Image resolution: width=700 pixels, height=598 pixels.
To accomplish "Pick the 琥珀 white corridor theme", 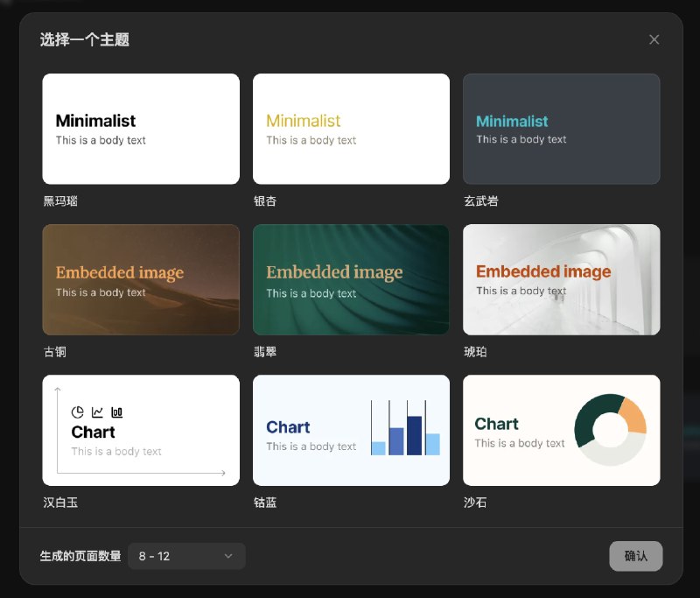I will 562,279.
